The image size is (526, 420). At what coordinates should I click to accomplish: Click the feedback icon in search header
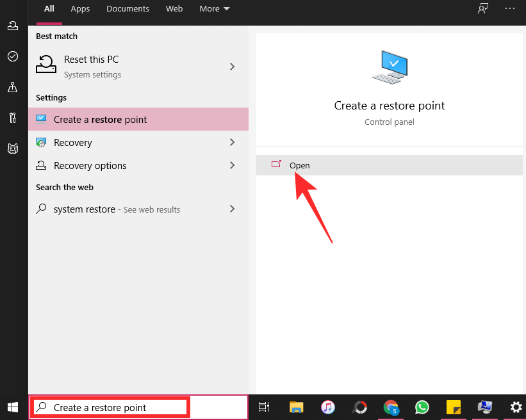pos(482,9)
